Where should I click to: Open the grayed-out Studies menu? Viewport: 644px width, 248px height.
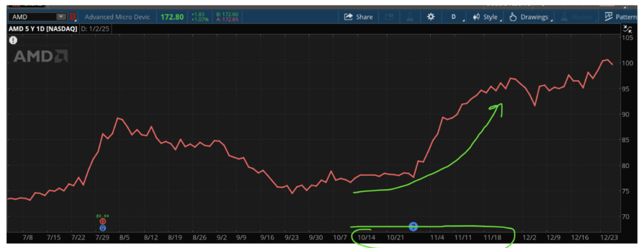coord(578,17)
